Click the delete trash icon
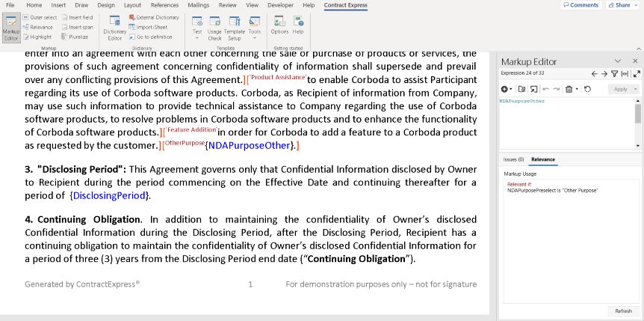The height and width of the screenshot is (321, 644). [x=569, y=89]
